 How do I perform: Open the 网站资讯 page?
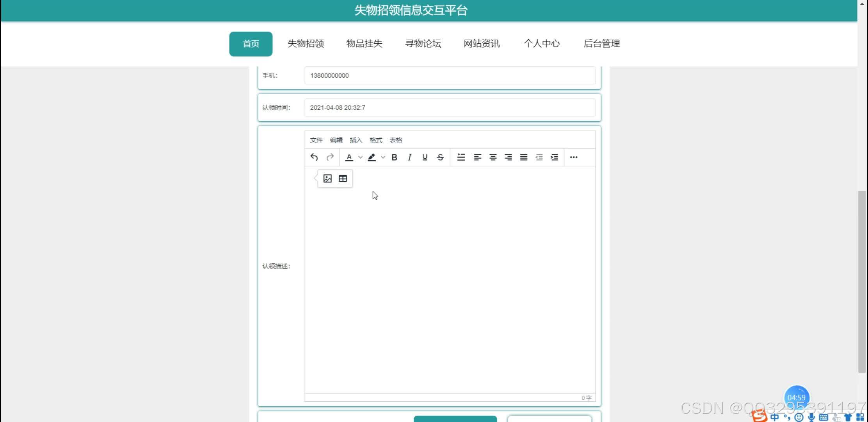482,43
